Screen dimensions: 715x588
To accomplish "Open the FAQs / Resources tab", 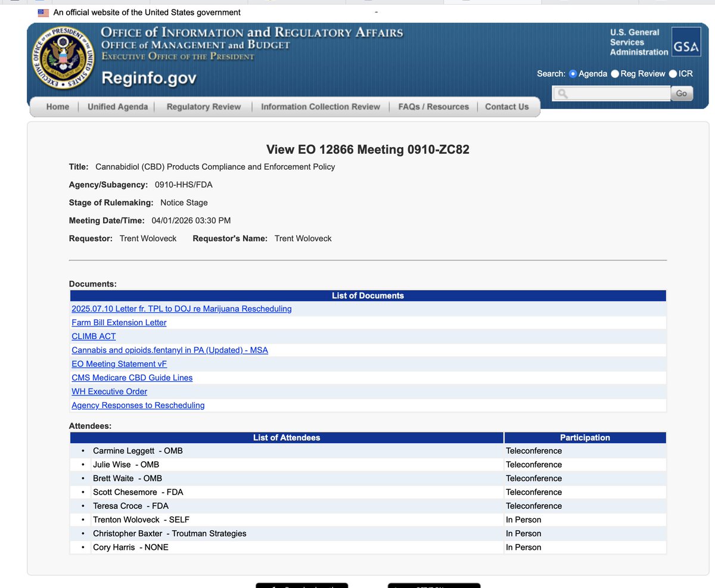I will coord(434,107).
